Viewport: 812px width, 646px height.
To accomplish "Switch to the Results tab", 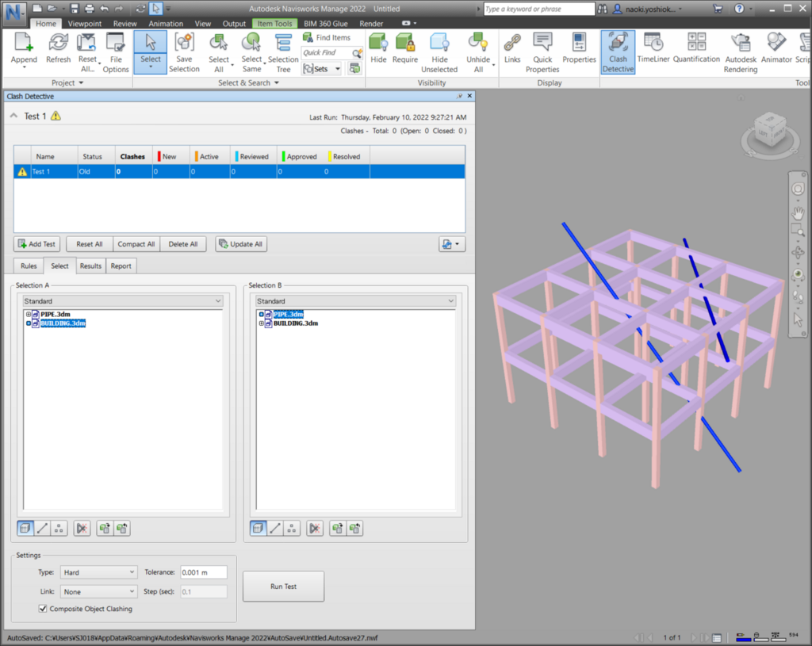I will click(90, 266).
